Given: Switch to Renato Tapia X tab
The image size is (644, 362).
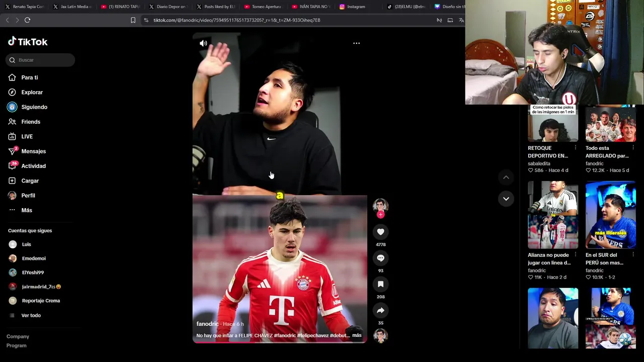Looking at the screenshot, I should tap(24, 7).
